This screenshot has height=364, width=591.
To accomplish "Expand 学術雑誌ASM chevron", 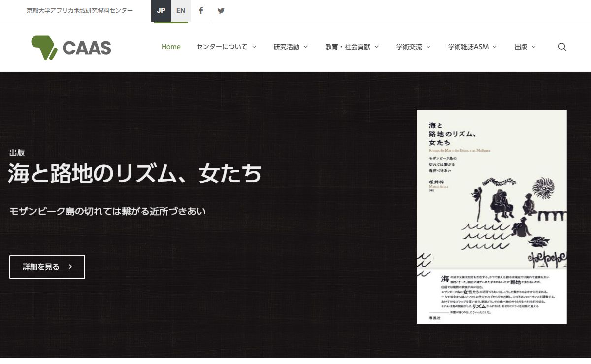I will pos(495,47).
